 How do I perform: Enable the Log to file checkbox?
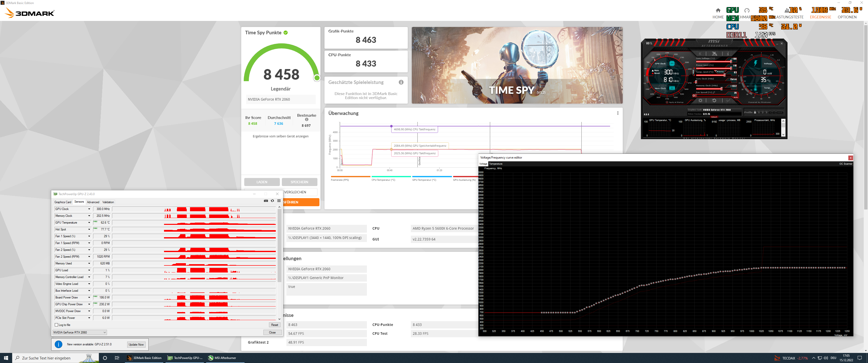click(57, 325)
